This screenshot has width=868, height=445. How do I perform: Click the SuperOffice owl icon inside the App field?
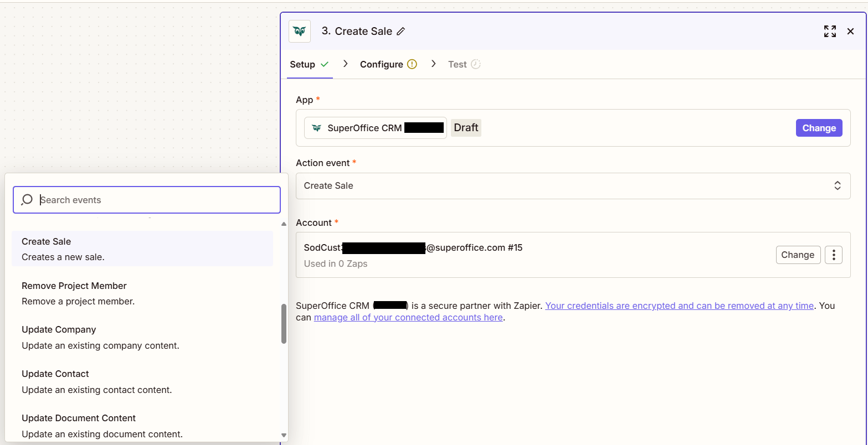point(316,127)
